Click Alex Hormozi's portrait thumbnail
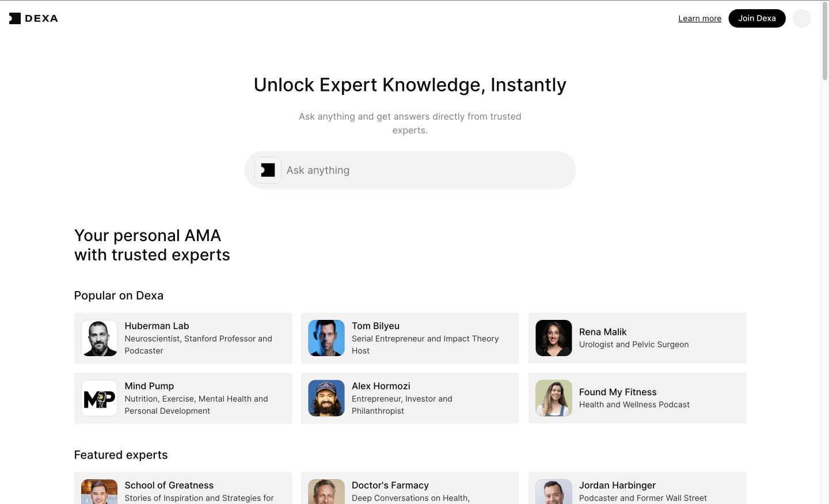Screen dimensions: 829x504 pyautogui.click(x=326, y=398)
